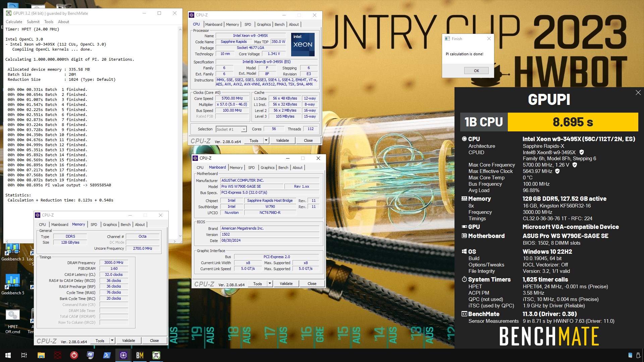The width and height of the screenshot is (644, 362).
Task: Open the Calculate menu in GPUPI
Action: point(14,22)
